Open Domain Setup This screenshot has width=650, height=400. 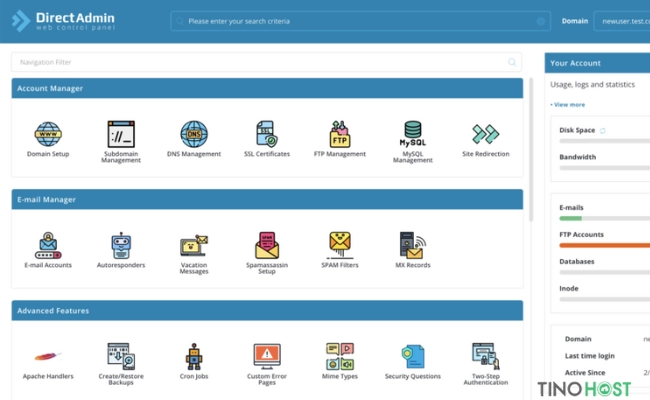[48, 139]
